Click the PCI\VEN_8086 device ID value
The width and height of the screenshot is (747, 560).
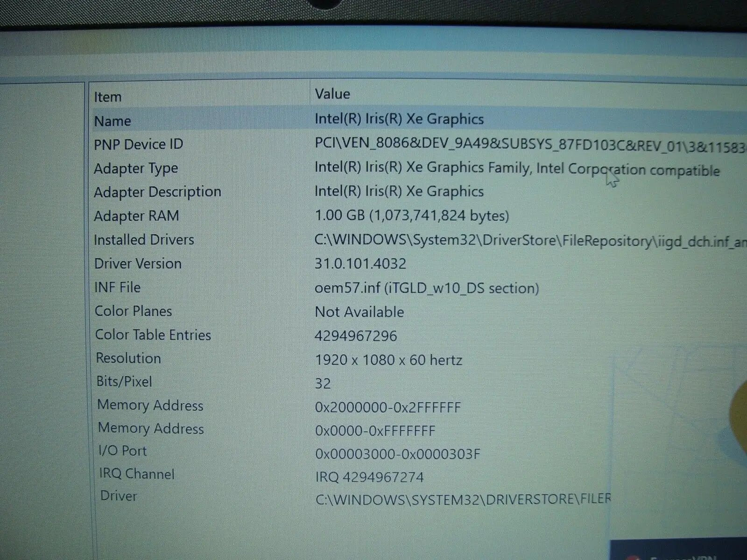tap(530, 145)
